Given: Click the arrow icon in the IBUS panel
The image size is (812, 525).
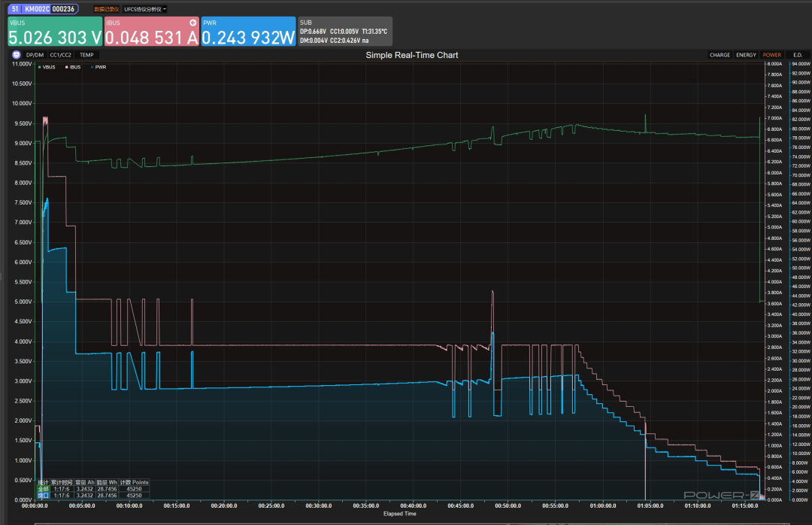Looking at the screenshot, I should pos(193,23).
